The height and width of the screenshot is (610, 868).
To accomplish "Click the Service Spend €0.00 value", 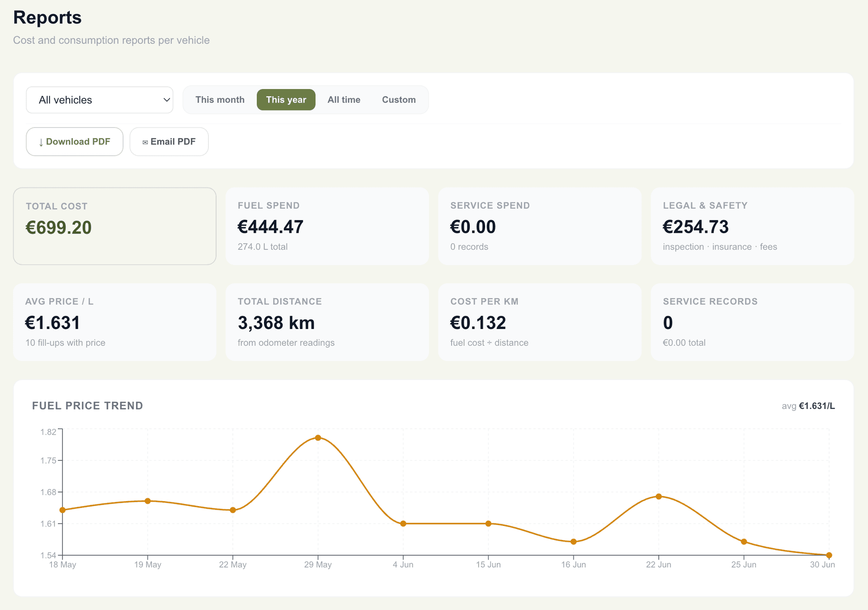I will click(x=473, y=227).
